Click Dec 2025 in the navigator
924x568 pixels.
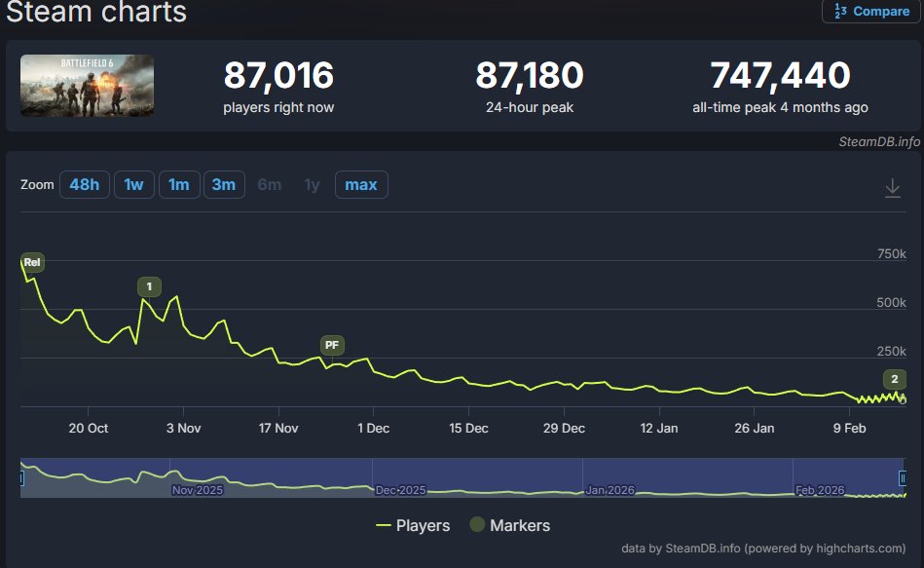(x=401, y=490)
